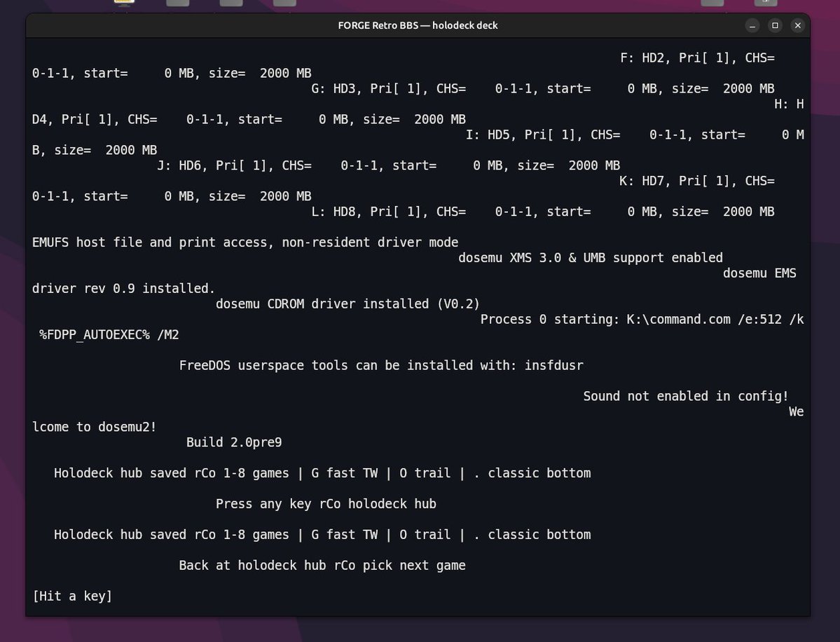Screen dimensions: 840x642
Task: Click 'dosemu XMS 3.0 & UMB support enabled'
Action: pos(591,258)
